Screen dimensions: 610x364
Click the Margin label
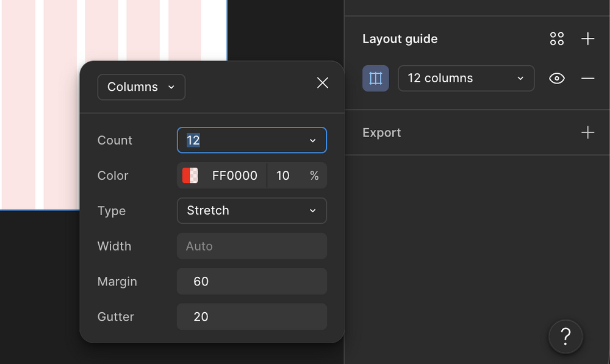pyautogui.click(x=117, y=282)
